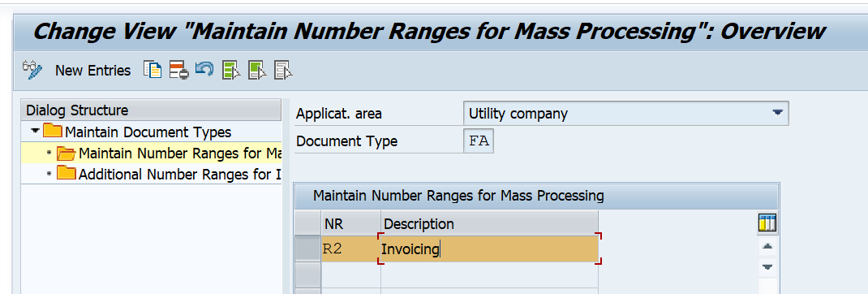Open Additional Number Ranges tree item

point(169,174)
